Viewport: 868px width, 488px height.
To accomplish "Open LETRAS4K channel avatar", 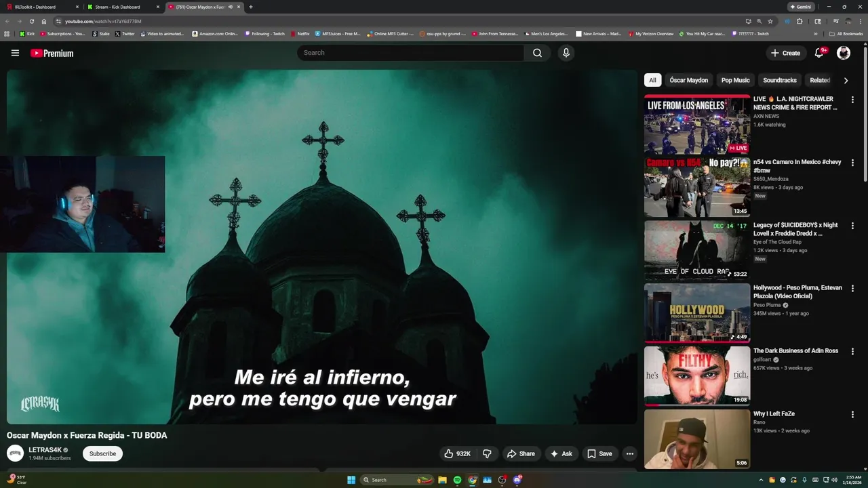I will tap(15, 453).
